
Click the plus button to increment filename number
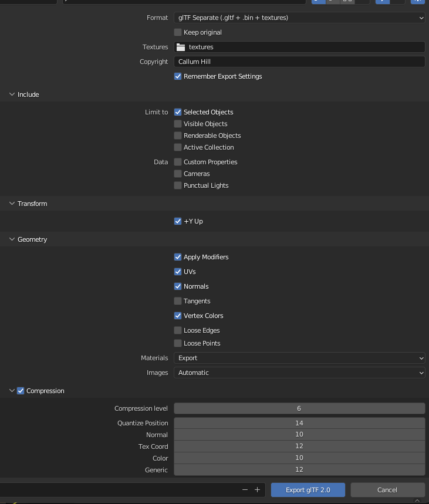(257, 489)
